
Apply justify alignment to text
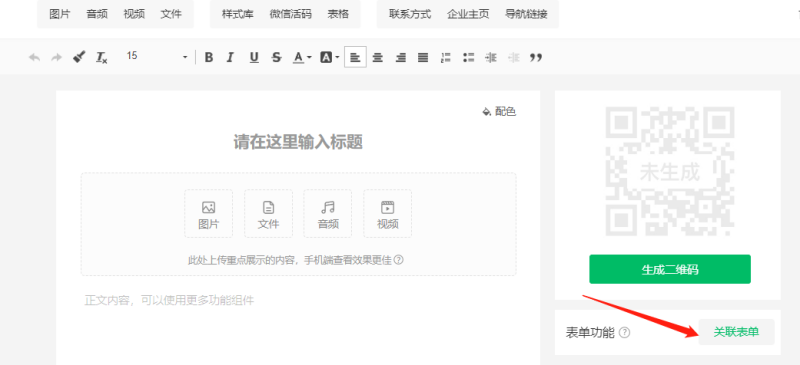[423, 57]
